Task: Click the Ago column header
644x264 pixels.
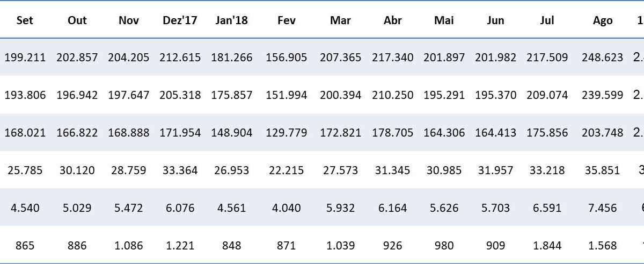Action: click(603, 20)
